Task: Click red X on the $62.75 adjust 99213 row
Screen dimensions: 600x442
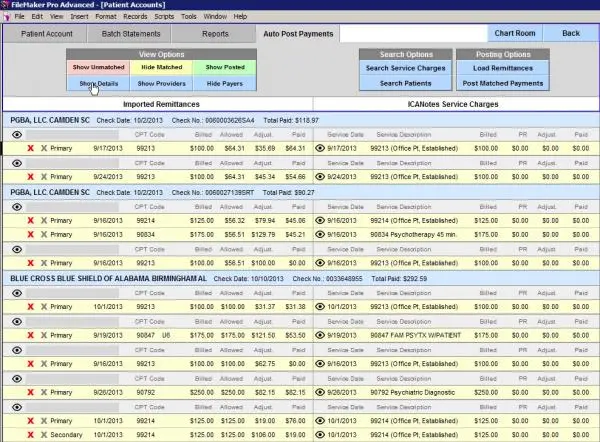Action: click(31, 364)
